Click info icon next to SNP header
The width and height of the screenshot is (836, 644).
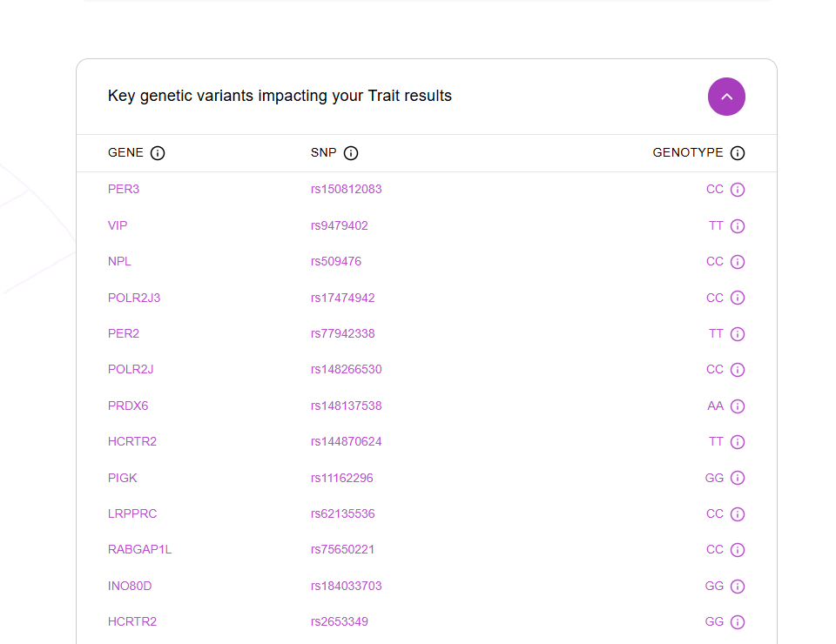pos(351,153)
